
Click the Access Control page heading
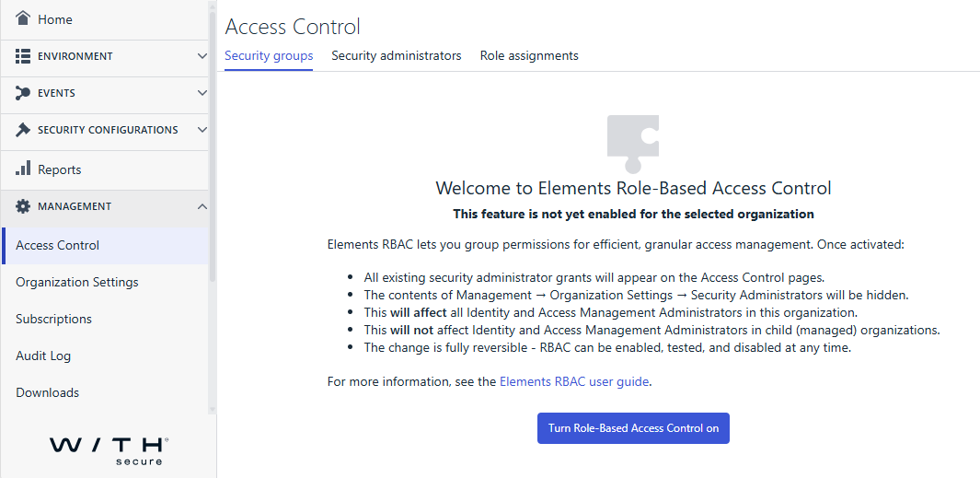(x=293, y=27)
